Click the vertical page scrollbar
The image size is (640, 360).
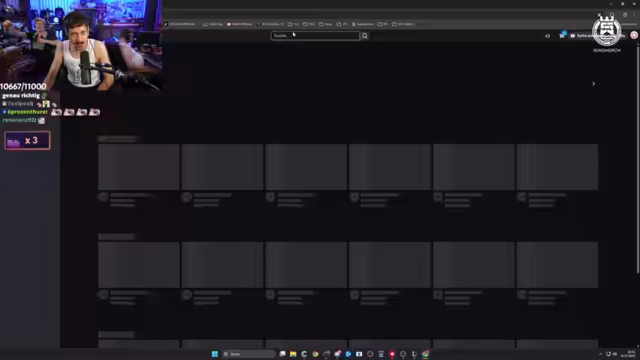[638, 159]
